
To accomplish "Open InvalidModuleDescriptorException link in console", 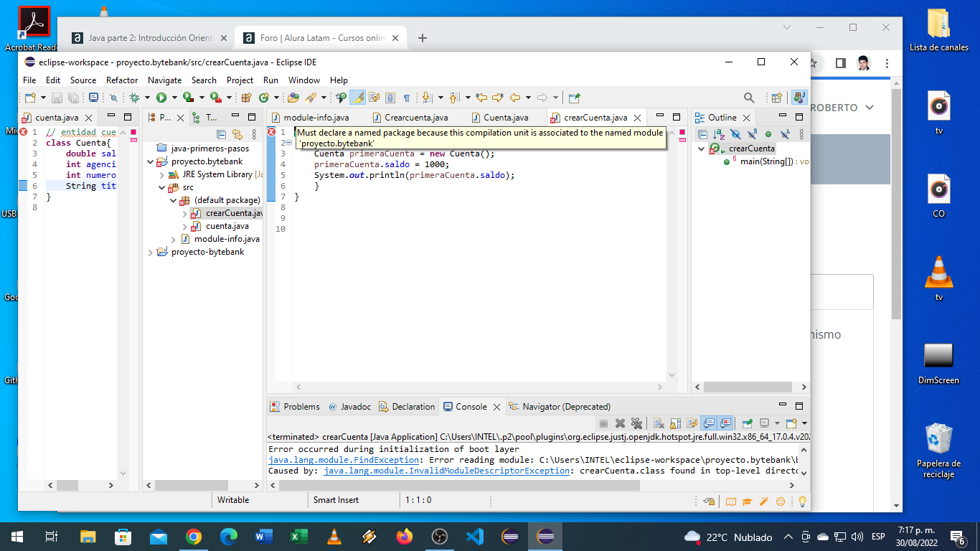I will pyautogui.click(x=446, y=471).
